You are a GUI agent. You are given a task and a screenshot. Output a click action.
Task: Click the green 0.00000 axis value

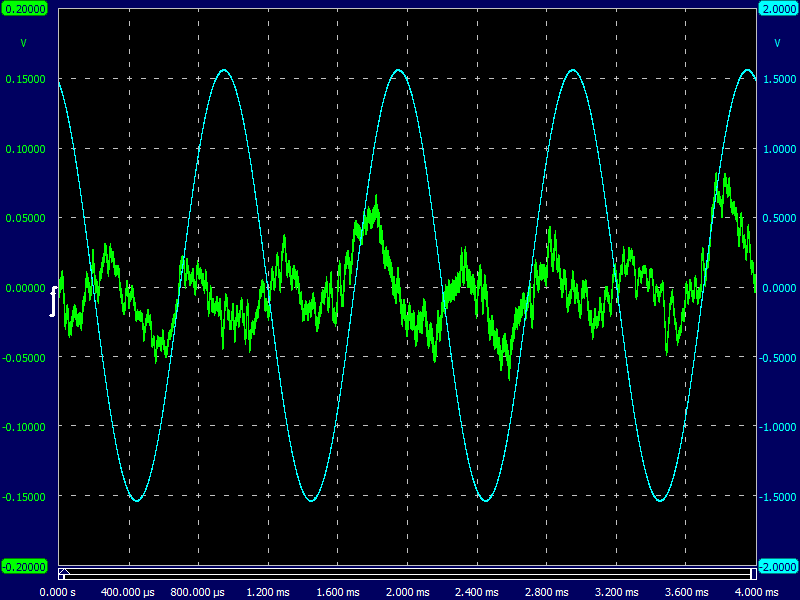(x=25, y=288)
